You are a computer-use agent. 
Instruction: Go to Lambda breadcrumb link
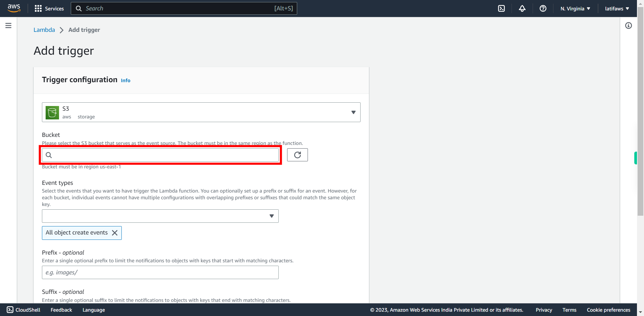coord(44,30)
